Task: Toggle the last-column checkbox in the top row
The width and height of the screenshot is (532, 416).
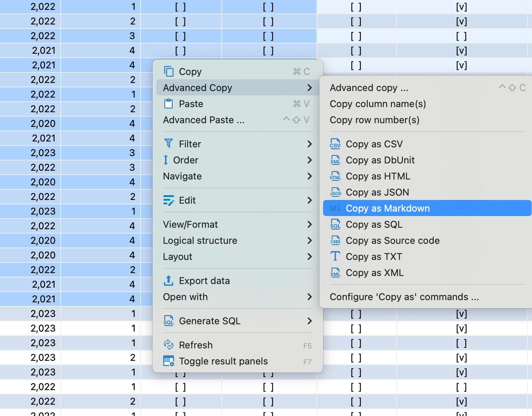Action: pos(461,7)
